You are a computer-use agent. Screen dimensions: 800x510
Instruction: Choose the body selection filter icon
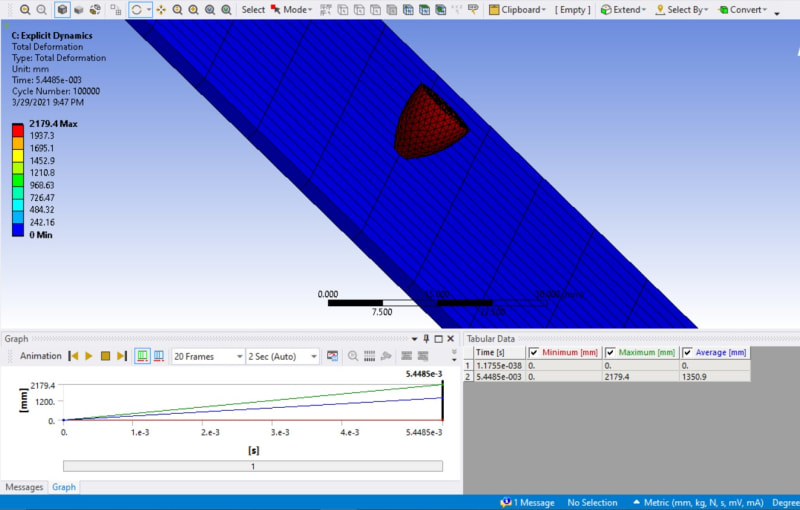coord(392,9)
